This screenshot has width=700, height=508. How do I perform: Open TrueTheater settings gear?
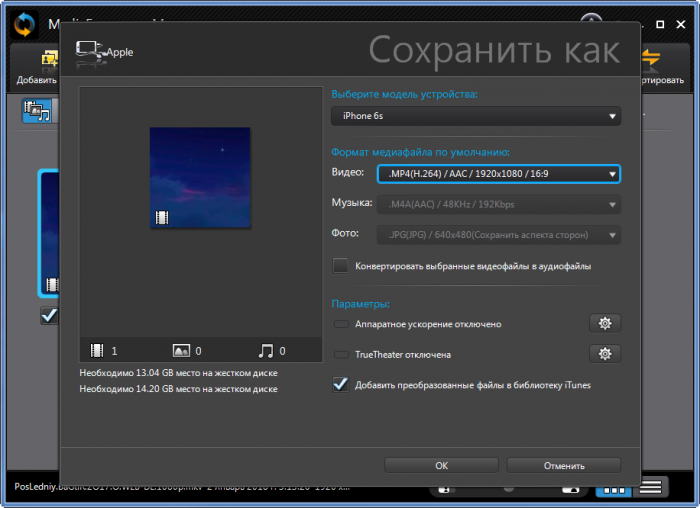click(x=604, y=354)
